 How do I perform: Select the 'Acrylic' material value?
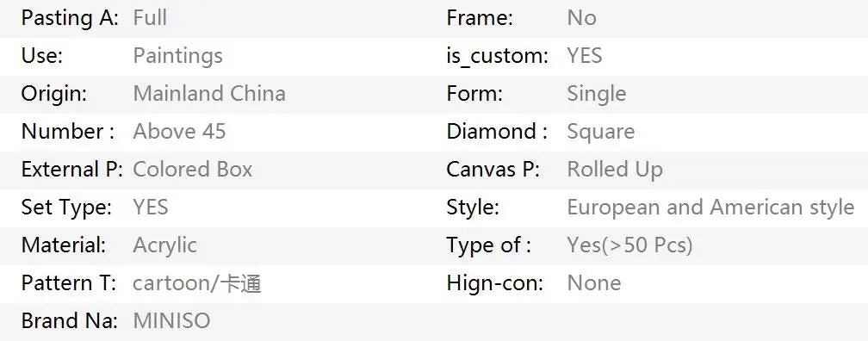click(x=165, y=245)
